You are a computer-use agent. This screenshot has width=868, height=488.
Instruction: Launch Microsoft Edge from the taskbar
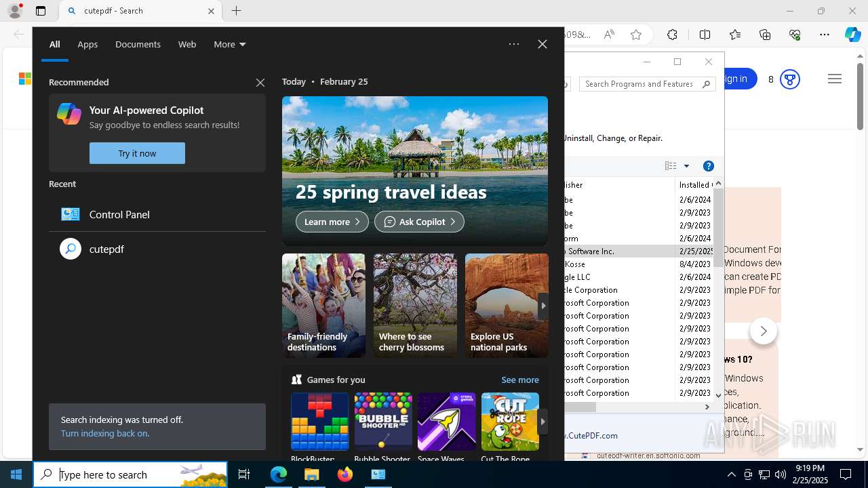279,474
